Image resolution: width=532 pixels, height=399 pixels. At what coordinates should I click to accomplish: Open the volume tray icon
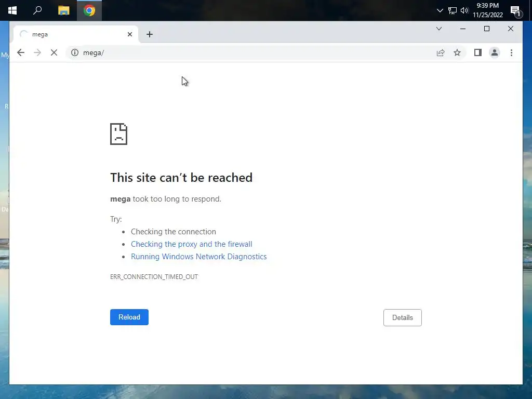pos(464,10)
